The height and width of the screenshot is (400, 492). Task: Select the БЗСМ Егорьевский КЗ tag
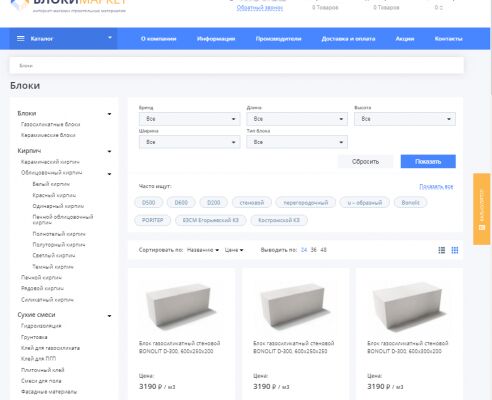click(211, 220)
